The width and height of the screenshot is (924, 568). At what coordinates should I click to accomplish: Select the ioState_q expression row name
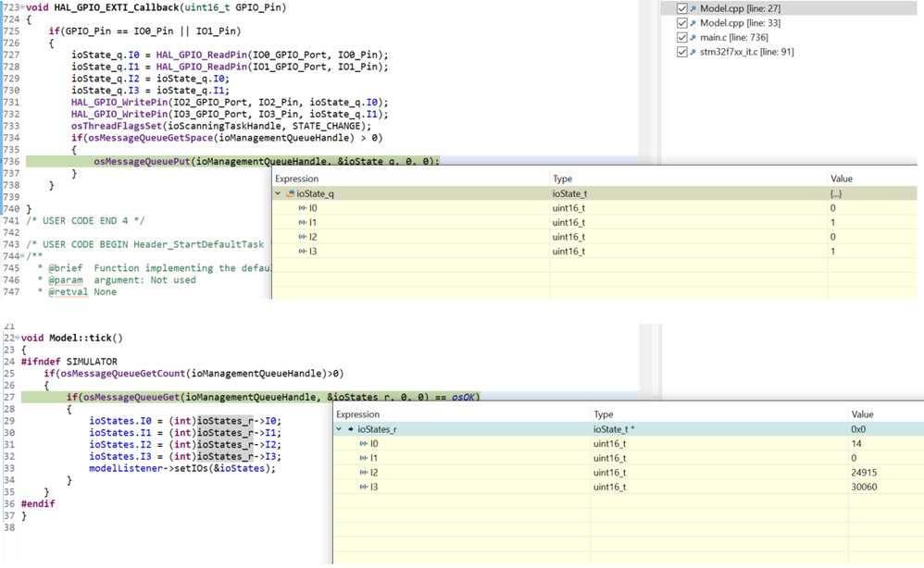coord(315,193)
